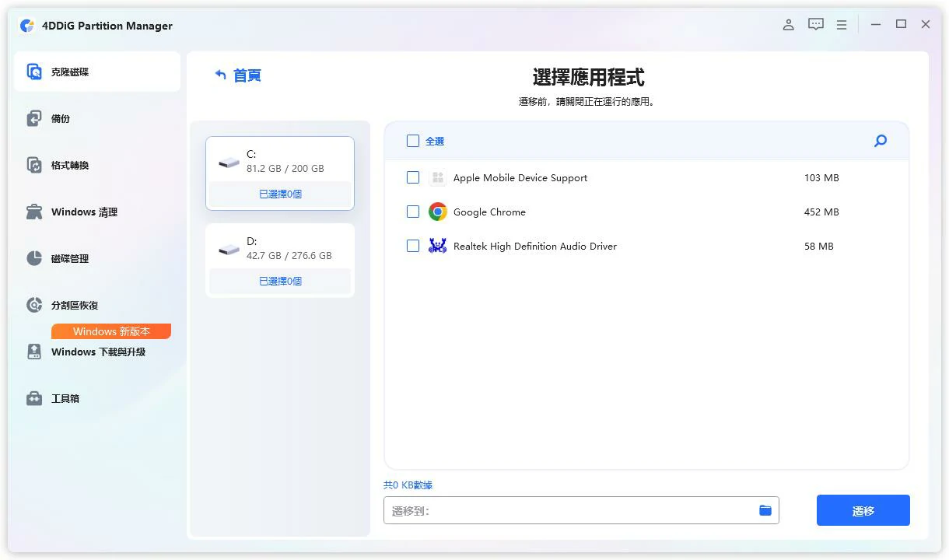Click 已選擇0個 under C: drive
949x560 pixels.
click(x=280, y=194)
